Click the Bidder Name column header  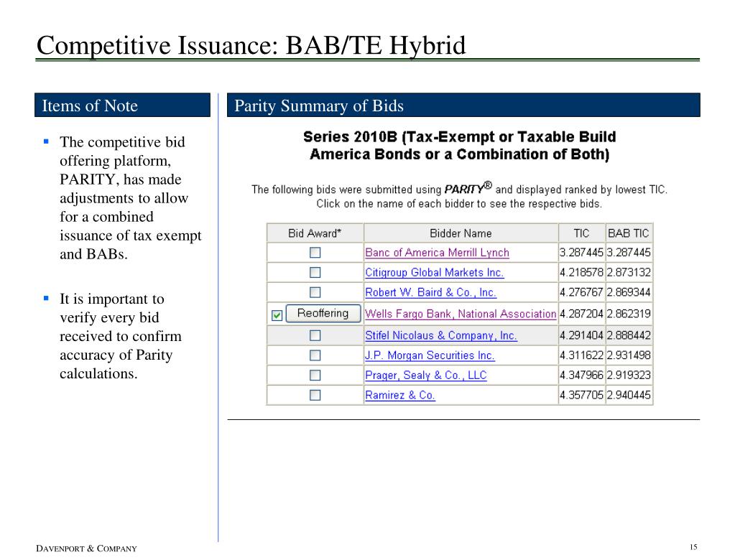[x=461, y=233]
